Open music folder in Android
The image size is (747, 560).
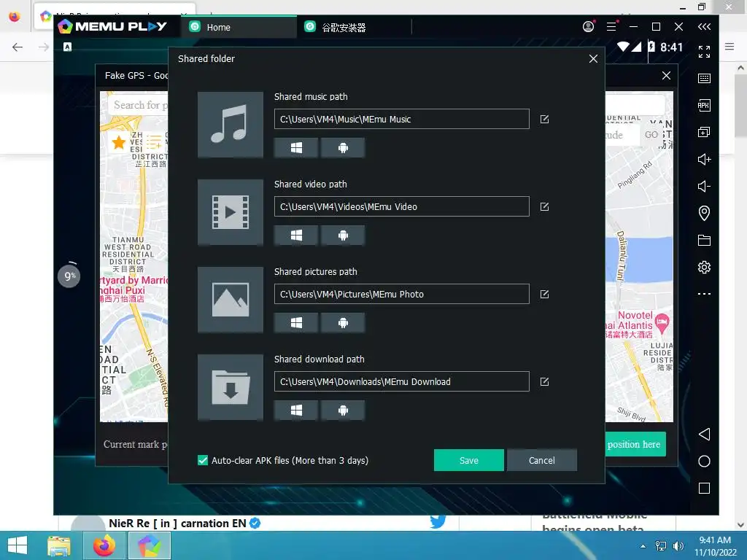click(x=343, y=147)
